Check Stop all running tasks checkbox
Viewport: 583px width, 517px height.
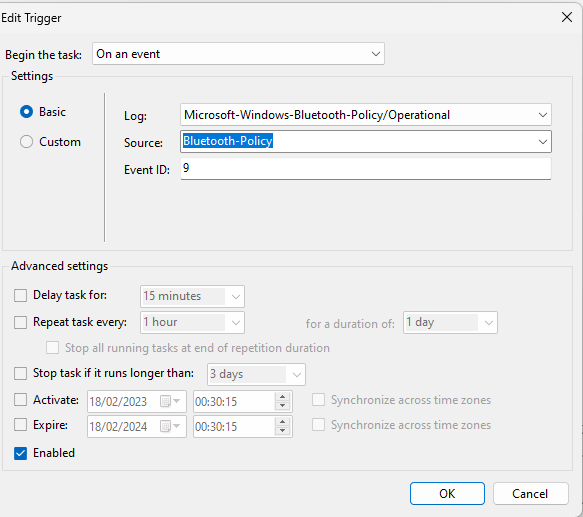(52, 348)
